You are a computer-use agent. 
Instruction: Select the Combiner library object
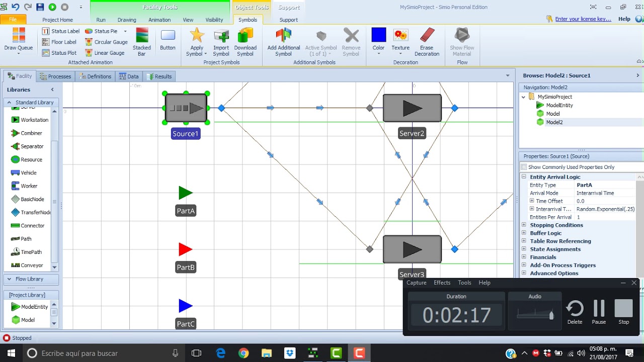27,133
